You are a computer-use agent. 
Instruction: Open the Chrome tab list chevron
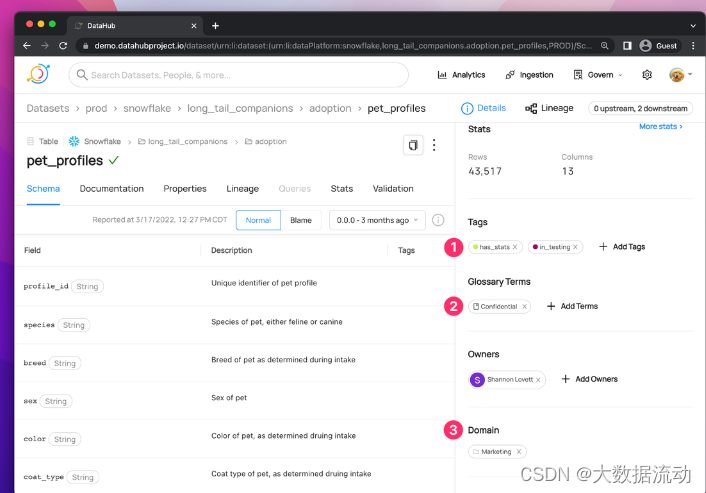pos(693,26)
